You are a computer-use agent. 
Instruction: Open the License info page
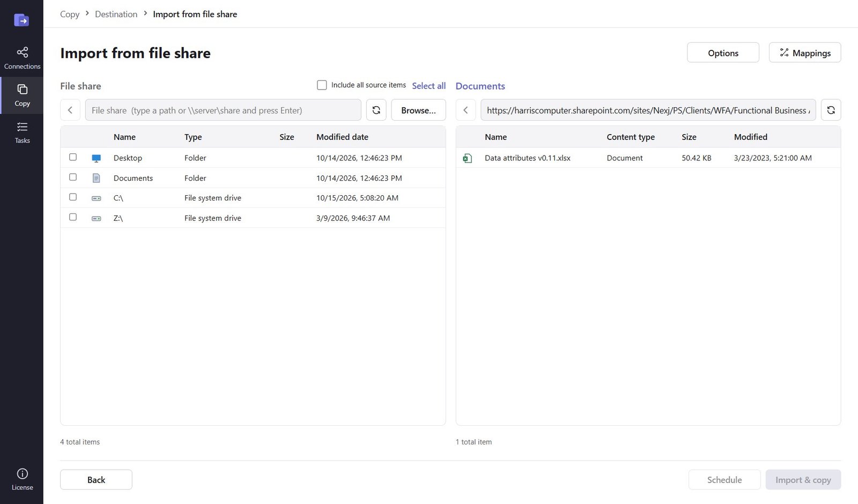click(22, 479)
